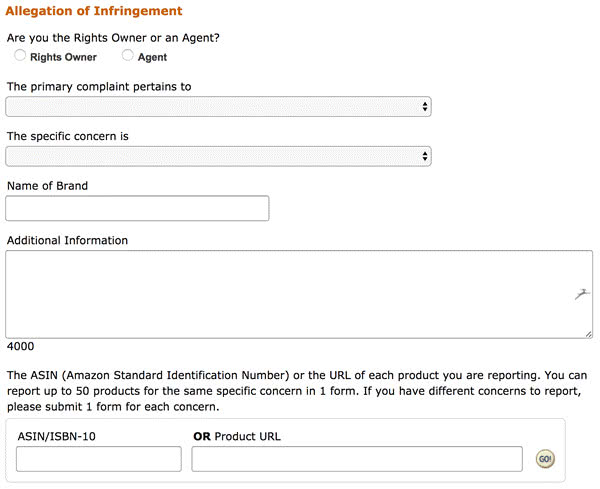Click the 'Allegation of Infringement' heading
The image size is (600, 489).
click(x=94, y=11)
